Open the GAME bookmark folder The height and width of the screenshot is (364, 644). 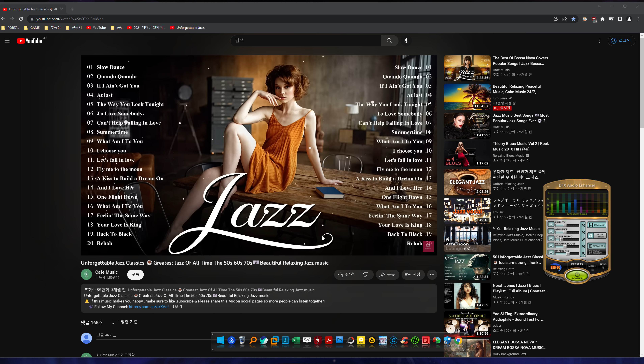coord(32,28)
